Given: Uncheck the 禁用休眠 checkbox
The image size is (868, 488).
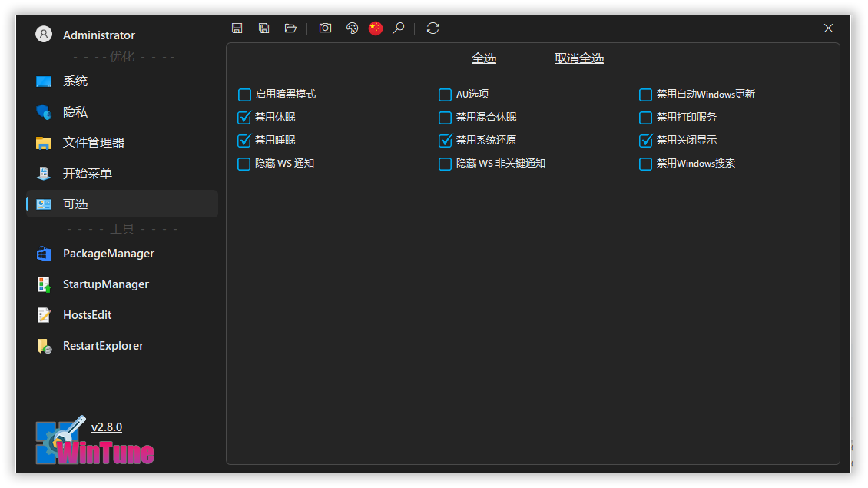Looking at the screenshot, I should click(x=244, y=118).
